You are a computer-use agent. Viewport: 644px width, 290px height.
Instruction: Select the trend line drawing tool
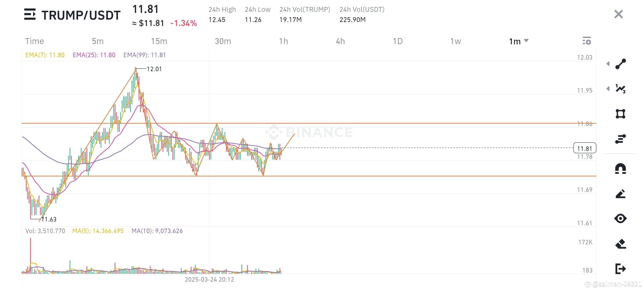pos(620,64)
